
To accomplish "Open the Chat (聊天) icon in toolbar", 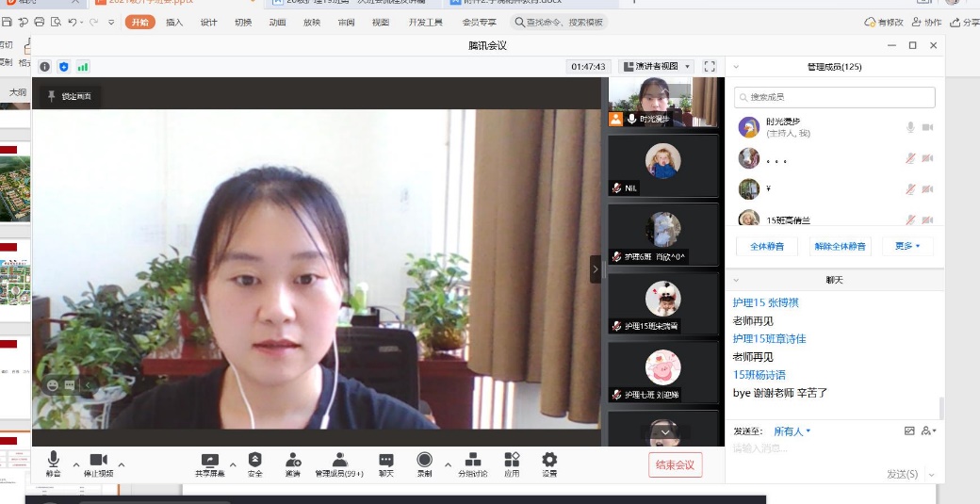I will pyautogui.click(x=386, y=460).
